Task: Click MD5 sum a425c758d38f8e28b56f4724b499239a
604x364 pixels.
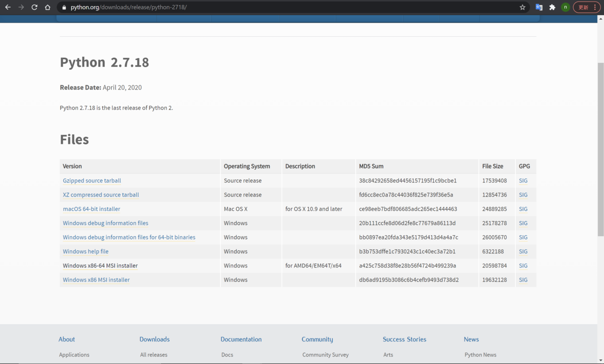Action: (407, 265)
